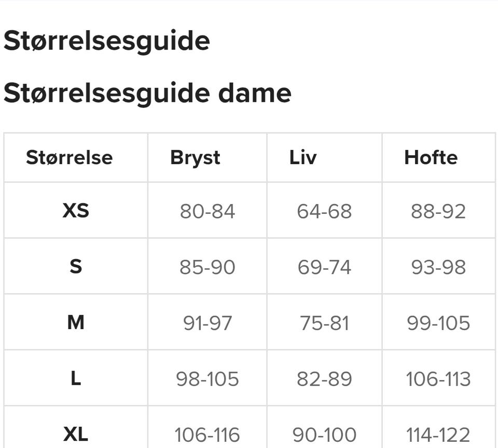
Task: Click the L size row label
Action: point(76,378)
